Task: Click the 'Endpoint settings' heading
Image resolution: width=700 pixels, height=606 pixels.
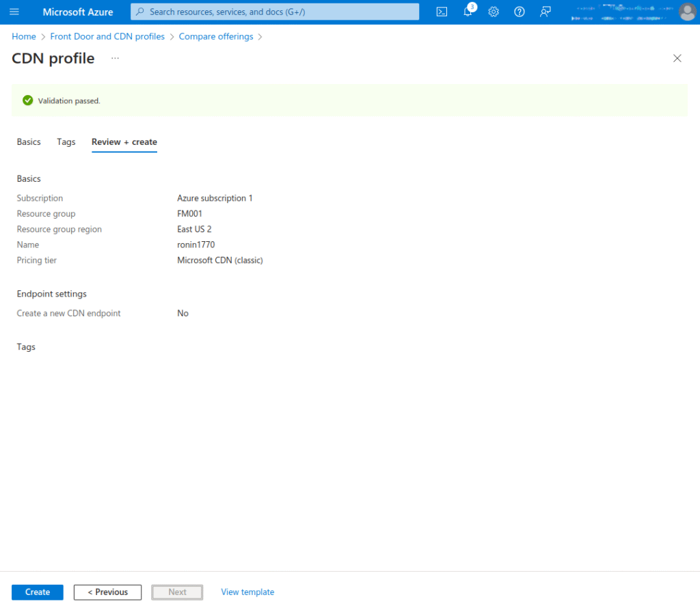Action: click(52, 294)
